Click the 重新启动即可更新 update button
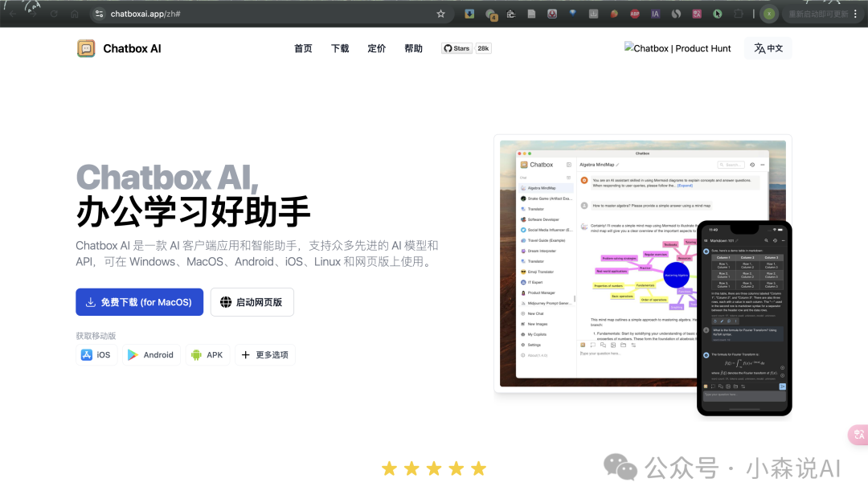The image size is (868, 503). click(818, 14)
